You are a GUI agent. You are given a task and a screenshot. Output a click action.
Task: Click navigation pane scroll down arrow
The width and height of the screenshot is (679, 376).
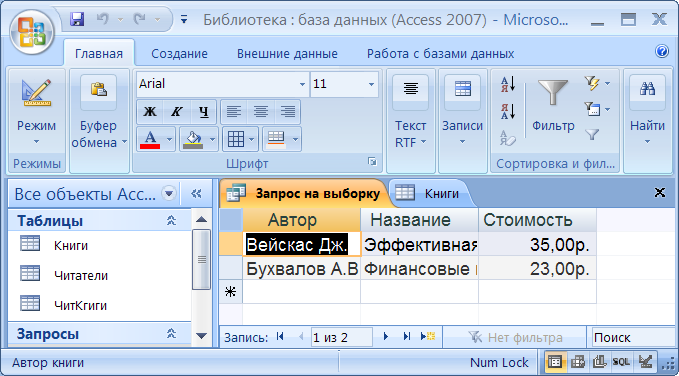click(201, 335)
